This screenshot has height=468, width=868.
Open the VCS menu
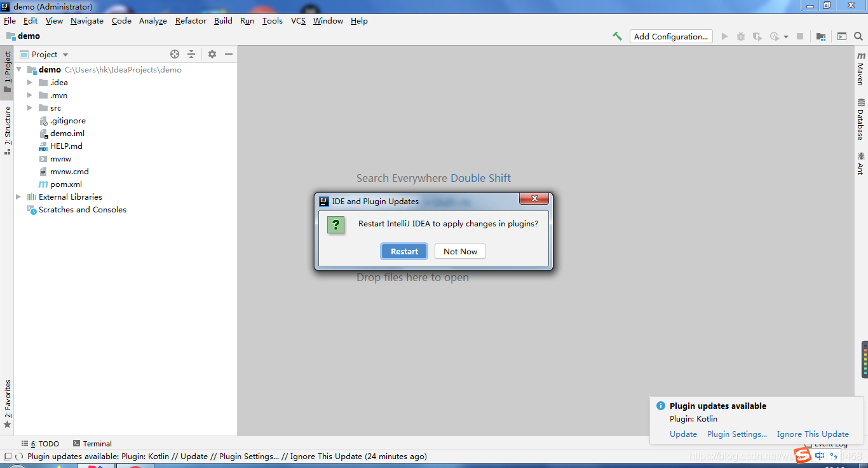click(x=298, y=20)
